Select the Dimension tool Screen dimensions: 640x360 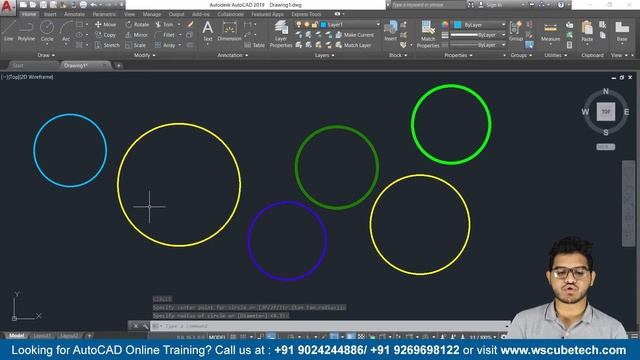pyautogui.click(x=229, y=31)
